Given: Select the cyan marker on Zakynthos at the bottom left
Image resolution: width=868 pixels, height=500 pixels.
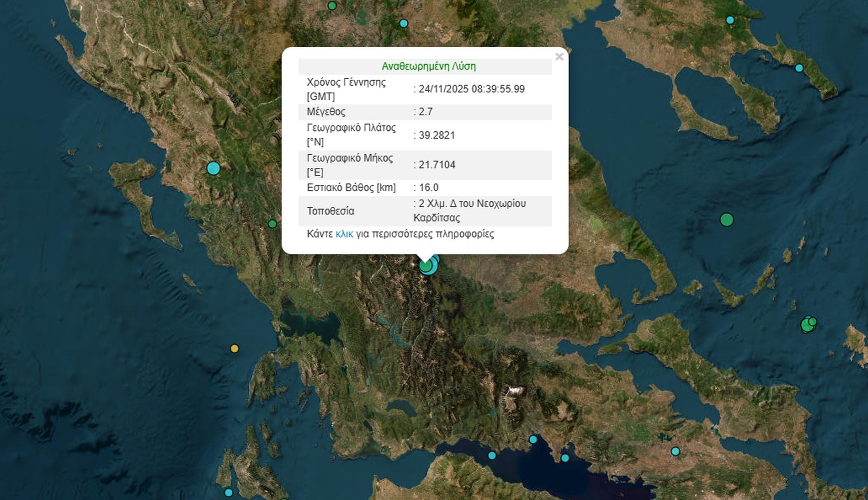Looking at the screenshot, I should pyautogui.click(x=229, y=492).
